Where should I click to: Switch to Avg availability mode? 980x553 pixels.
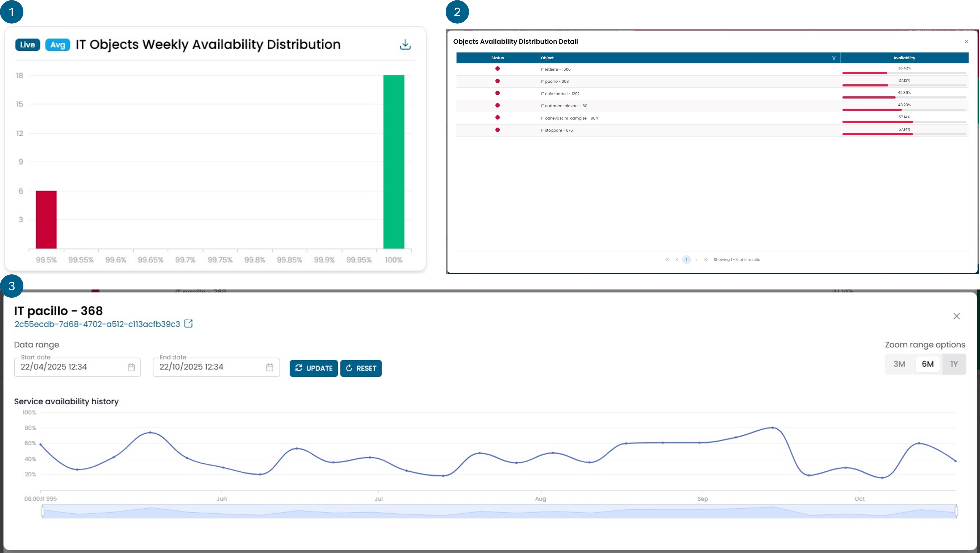57,44
